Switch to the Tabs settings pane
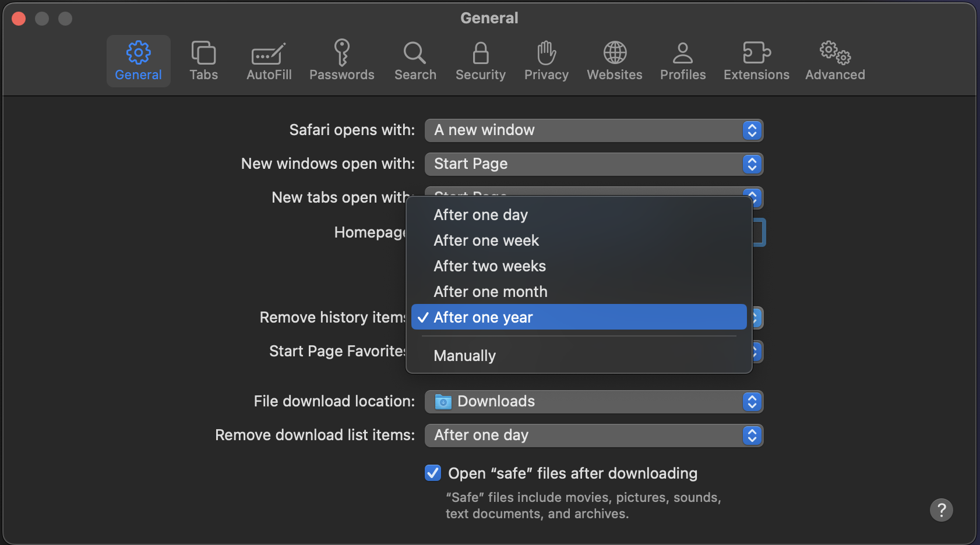 [203, 61]
